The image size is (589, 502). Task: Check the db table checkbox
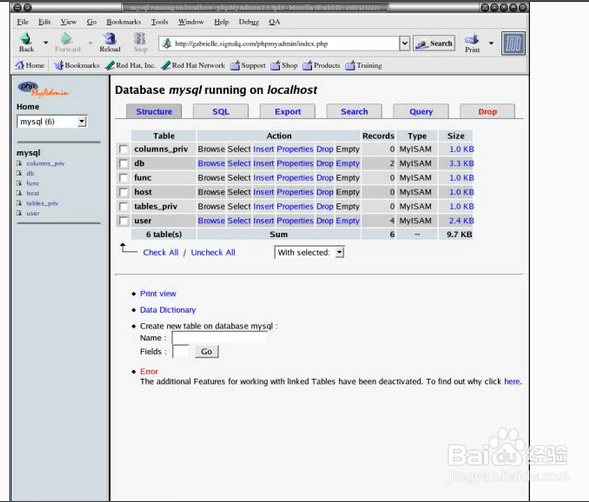[x=123, y=163]
